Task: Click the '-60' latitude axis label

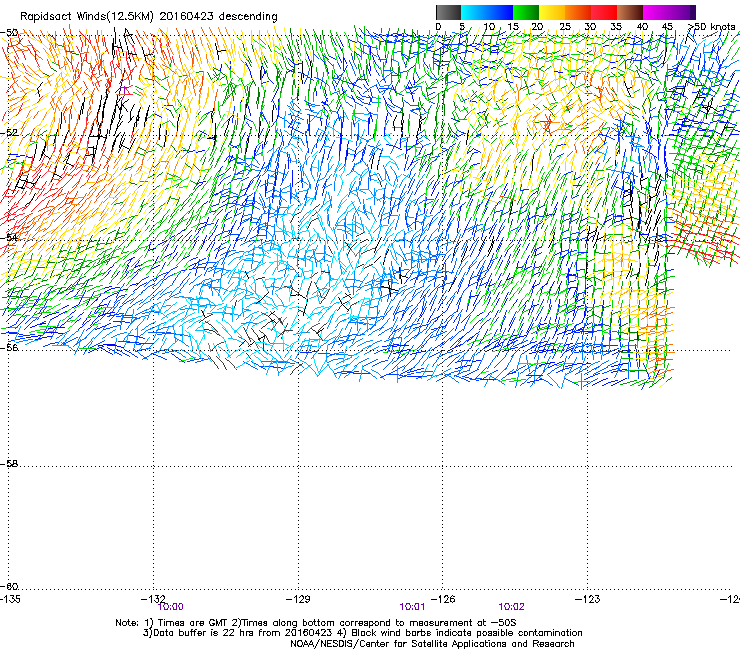Action: click(9, 586)
